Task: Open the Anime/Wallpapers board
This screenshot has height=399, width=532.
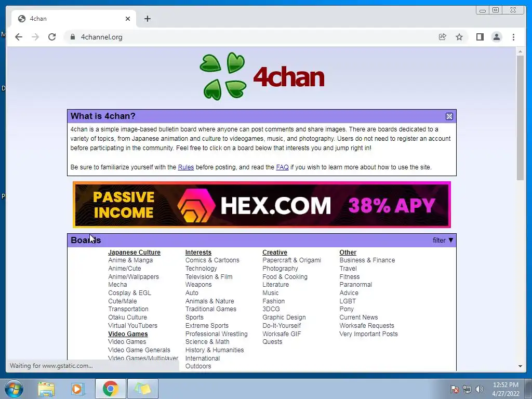Action: pos(134,277)
